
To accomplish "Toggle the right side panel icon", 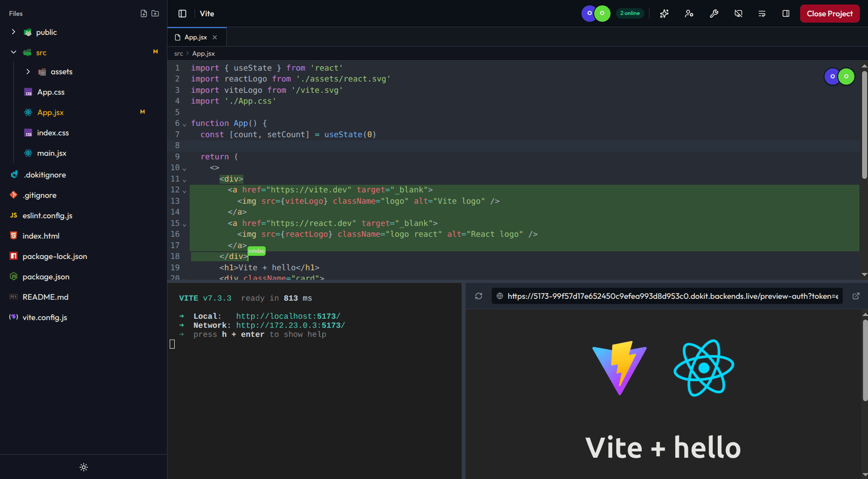I will click(786, 14).
